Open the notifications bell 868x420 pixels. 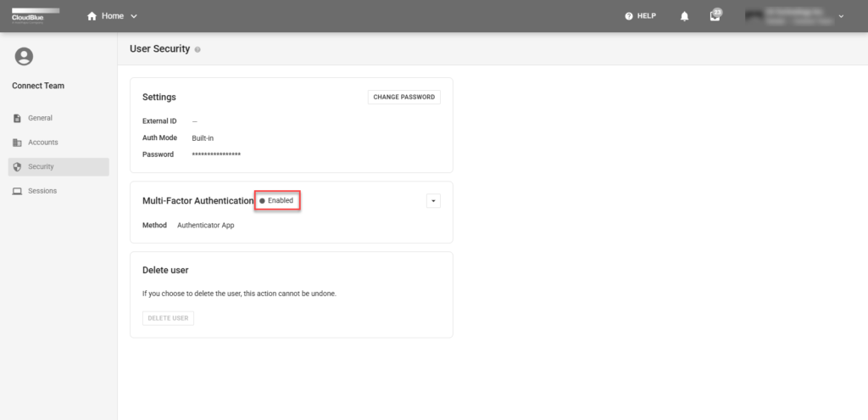click(x=685, y=16)
